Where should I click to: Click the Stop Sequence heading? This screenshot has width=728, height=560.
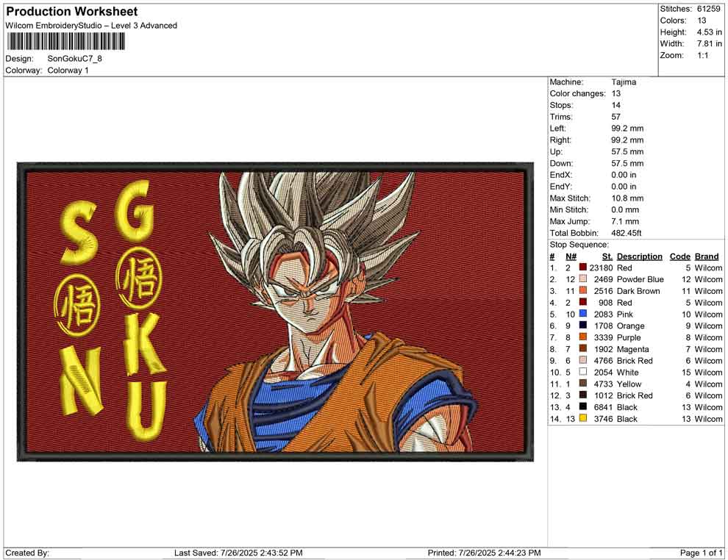point(579,245)
